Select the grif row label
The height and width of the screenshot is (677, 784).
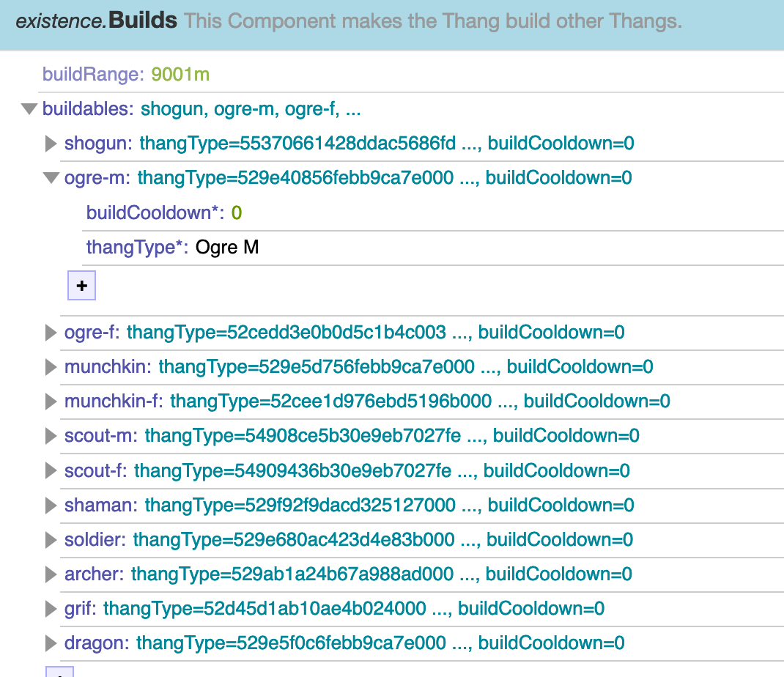pos(81,609)
